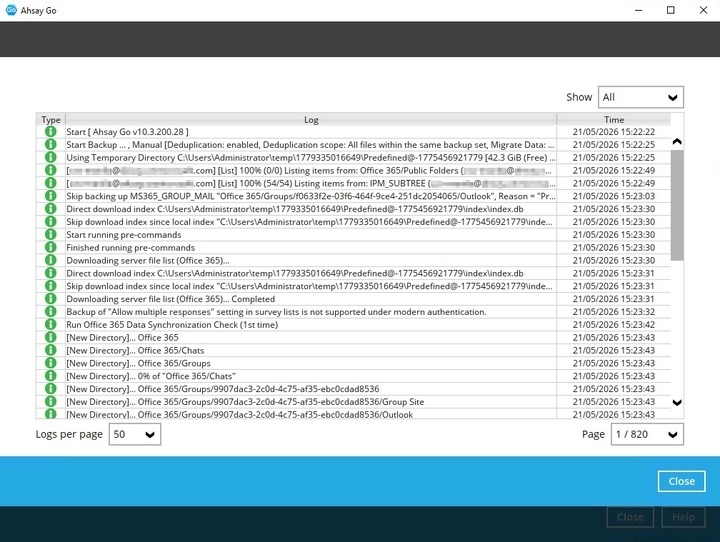Select entry "Downloading server file list (Office 365)... Completed"
The image size is (720, 542).
click(170, 299)
